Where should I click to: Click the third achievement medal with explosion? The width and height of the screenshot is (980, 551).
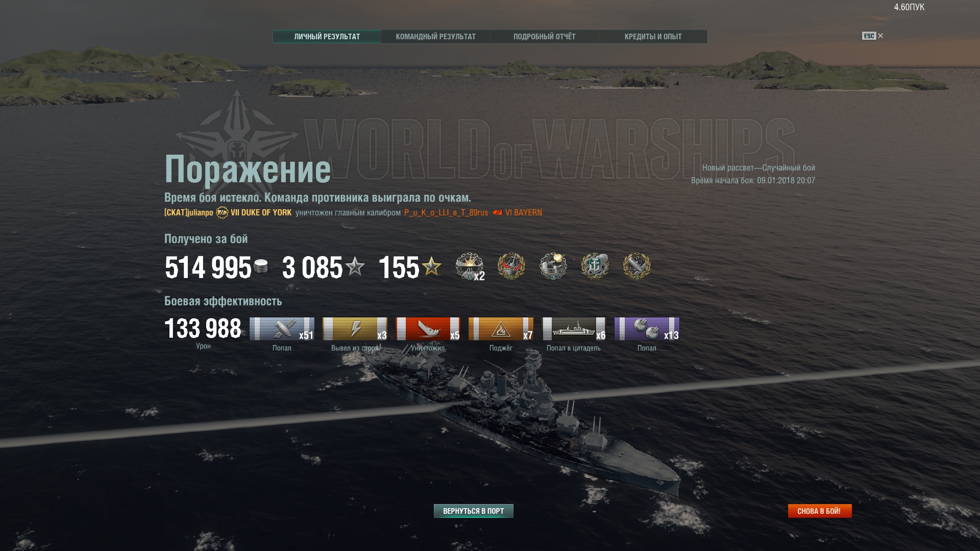click(553, 266)
